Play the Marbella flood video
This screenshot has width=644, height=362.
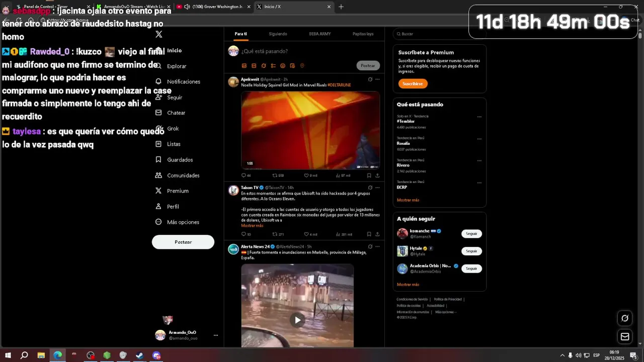click(297, 320)
